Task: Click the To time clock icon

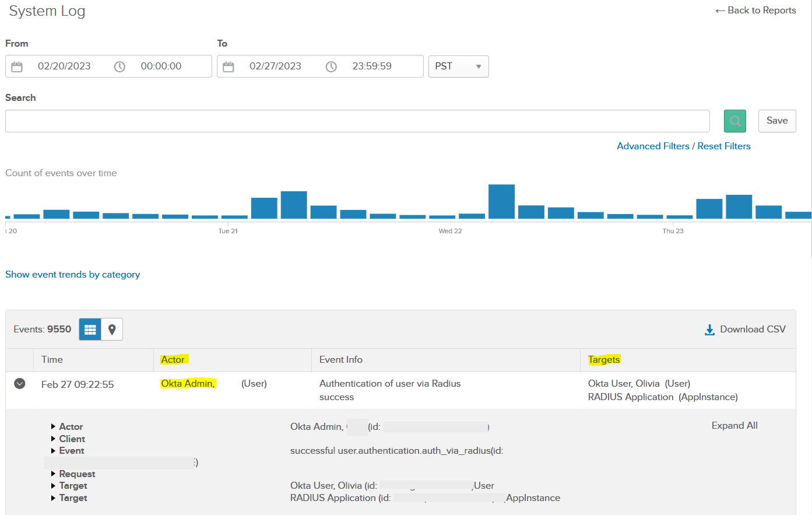Action: click(x=331, y=66)
